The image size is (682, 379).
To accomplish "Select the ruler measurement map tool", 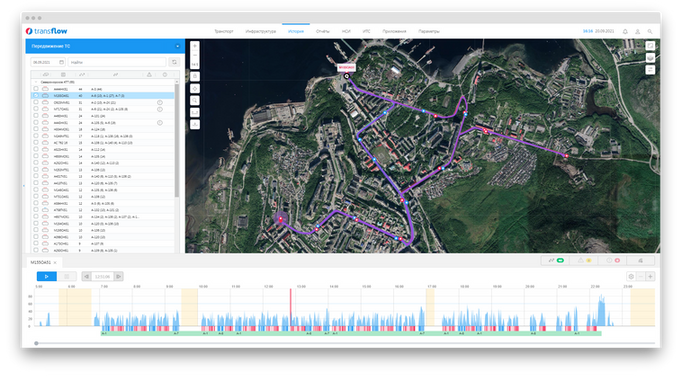I will (195, 113).
